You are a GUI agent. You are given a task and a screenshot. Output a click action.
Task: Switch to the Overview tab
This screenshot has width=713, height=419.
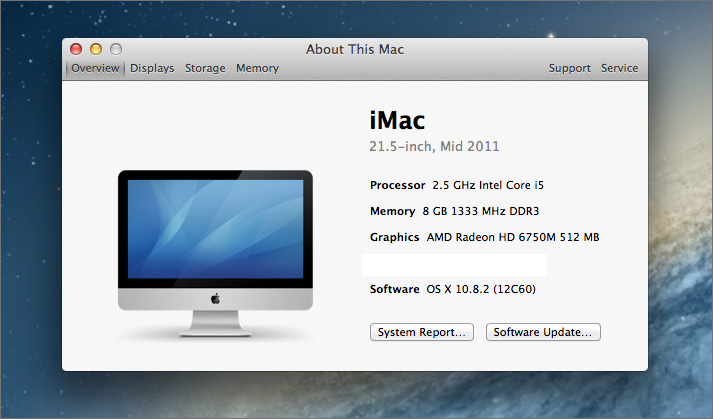pos(95,68)
